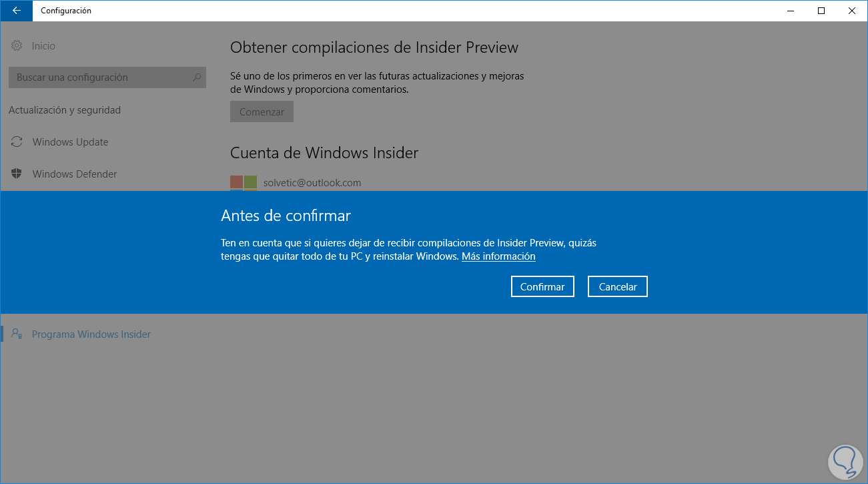Click the Comenzar button

(x=262, y=112)
